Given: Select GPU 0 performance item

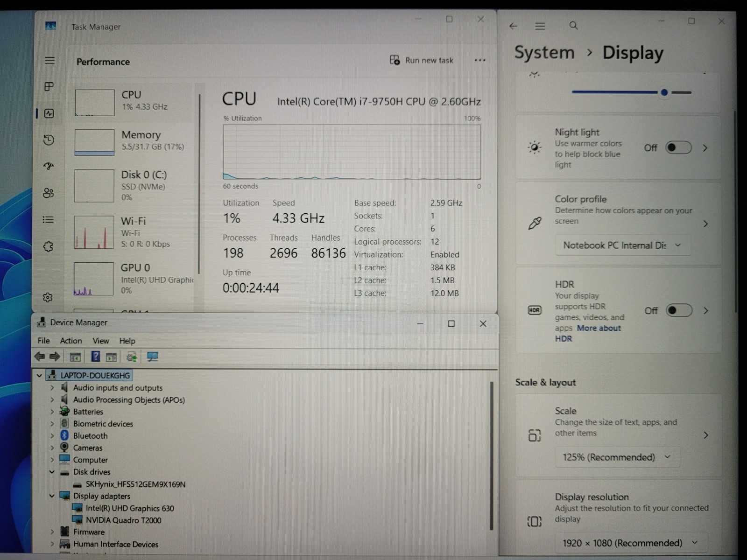Looking at the screenshot, I should (x=131, y=279).
